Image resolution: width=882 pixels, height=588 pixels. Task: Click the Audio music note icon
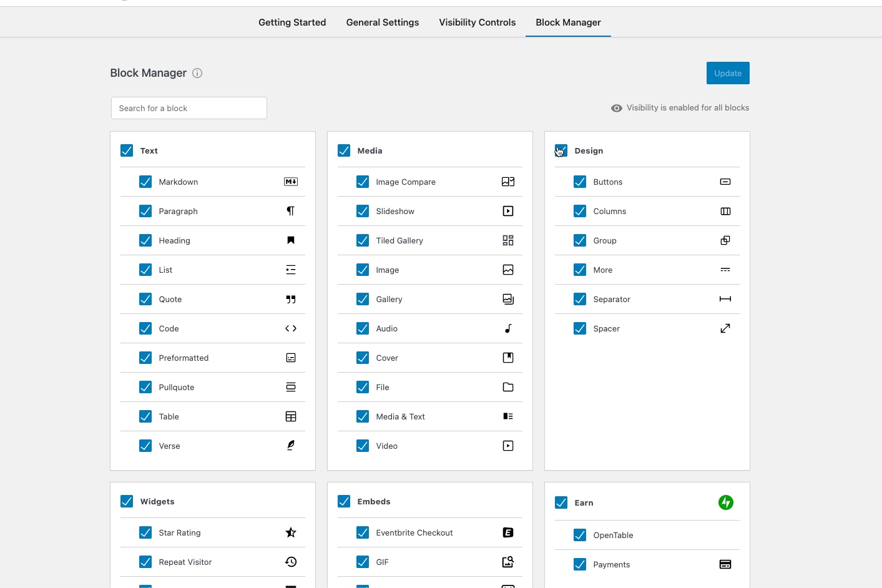[x=508, y=328]
